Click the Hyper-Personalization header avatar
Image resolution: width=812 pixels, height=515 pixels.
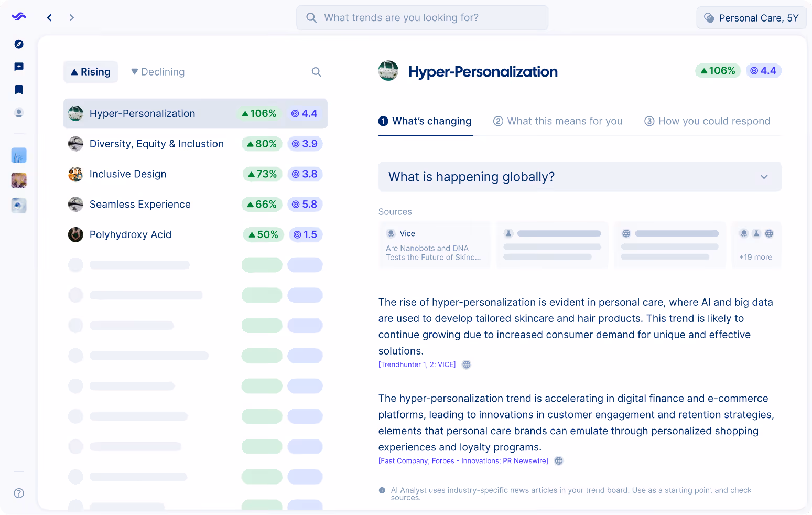click(x=388, y=71)
